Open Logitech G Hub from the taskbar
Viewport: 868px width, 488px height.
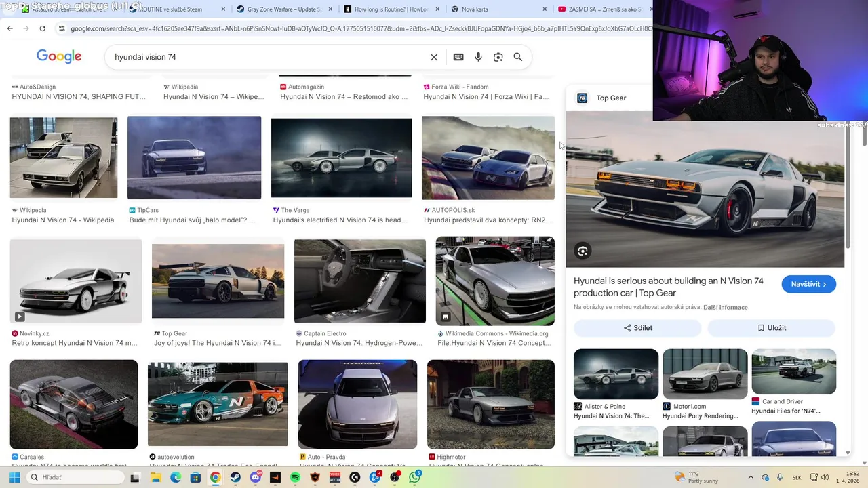pos(355,477)
